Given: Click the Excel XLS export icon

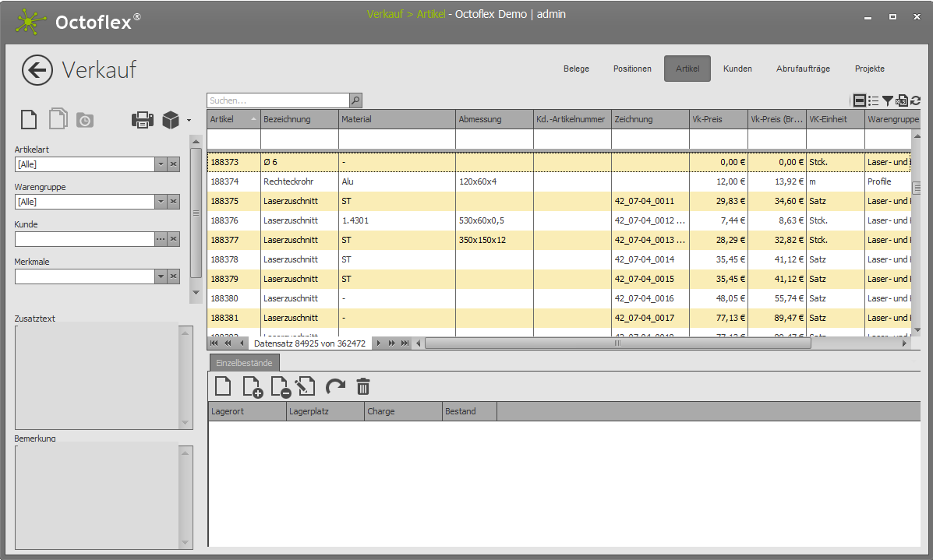Looking at the screenshot, I should coord(902,100).
